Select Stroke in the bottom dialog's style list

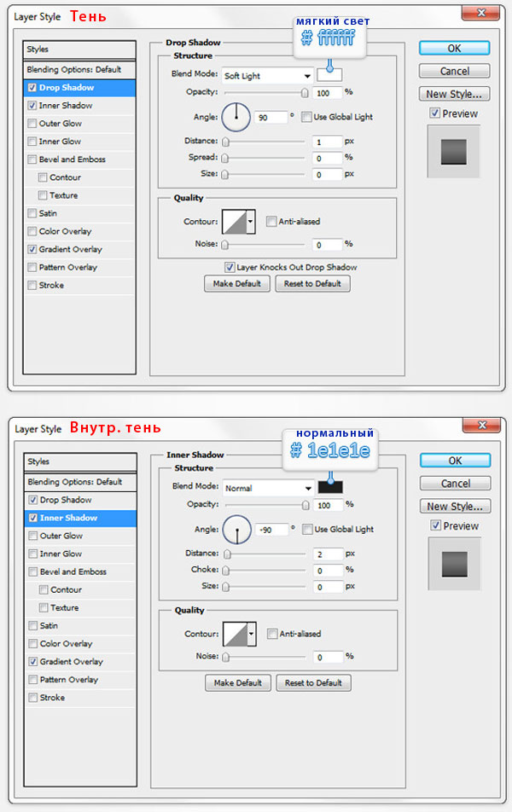coord(51,698)
